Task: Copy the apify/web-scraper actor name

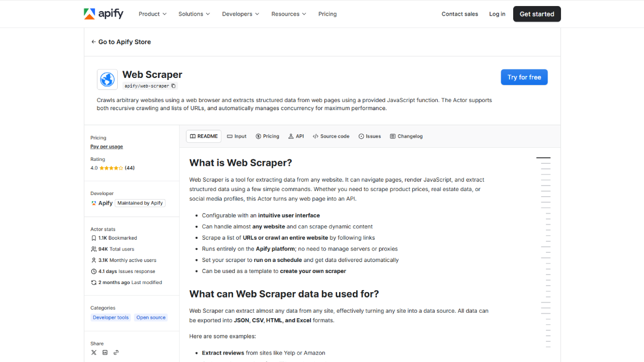Action: click(x=174, y=86)
